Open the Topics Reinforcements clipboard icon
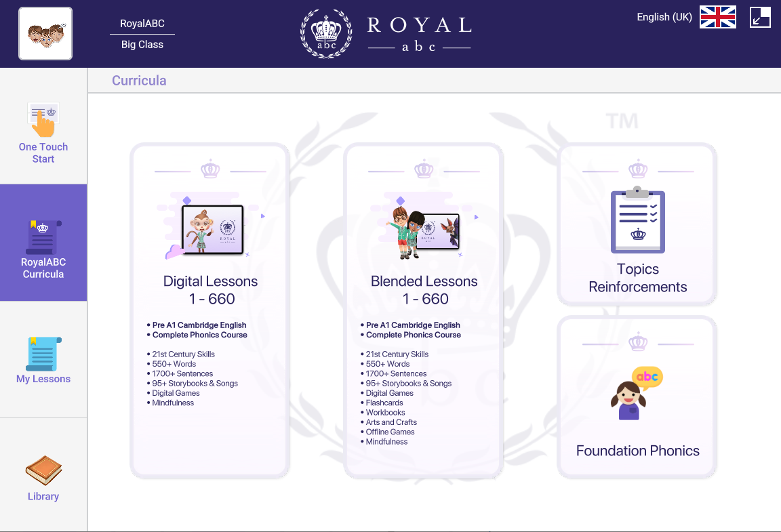 [x=637, y=220]
